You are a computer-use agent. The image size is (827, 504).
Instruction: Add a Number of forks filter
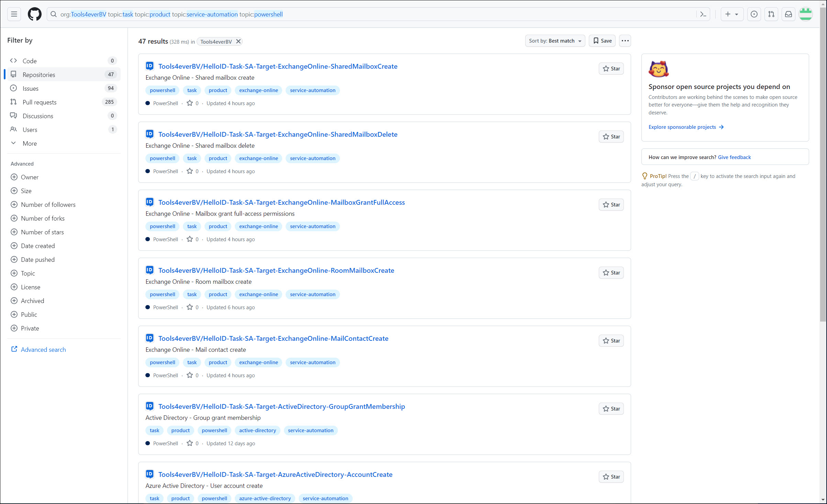coord(38,218)
